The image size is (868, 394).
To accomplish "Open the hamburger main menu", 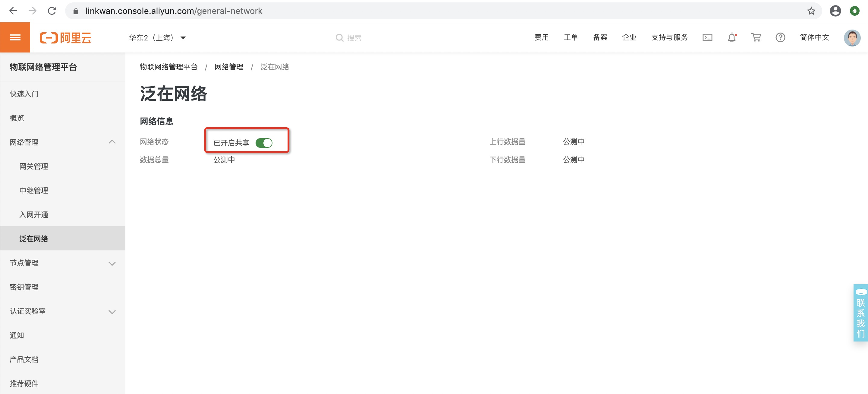I will click(x=15, y=37).
